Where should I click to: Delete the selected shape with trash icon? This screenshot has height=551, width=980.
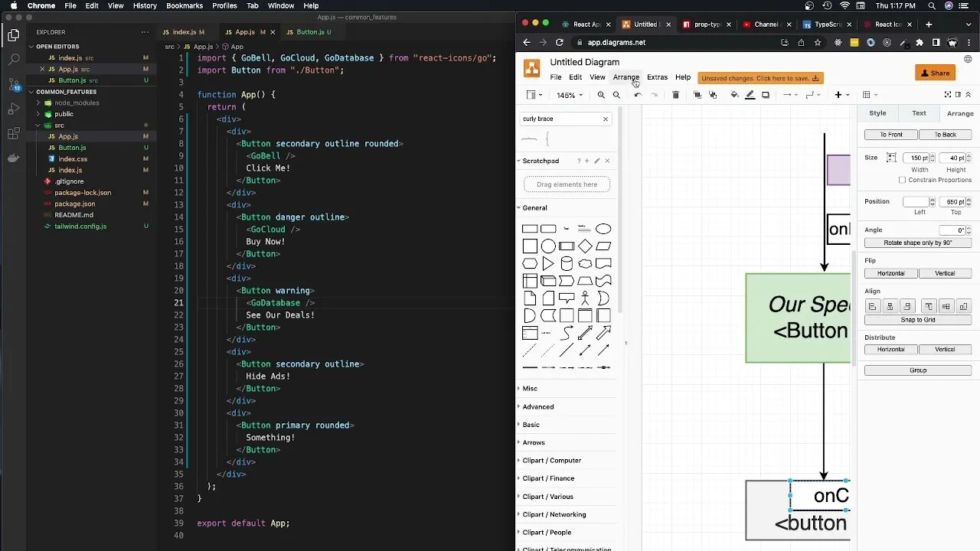tap(675, 95)
